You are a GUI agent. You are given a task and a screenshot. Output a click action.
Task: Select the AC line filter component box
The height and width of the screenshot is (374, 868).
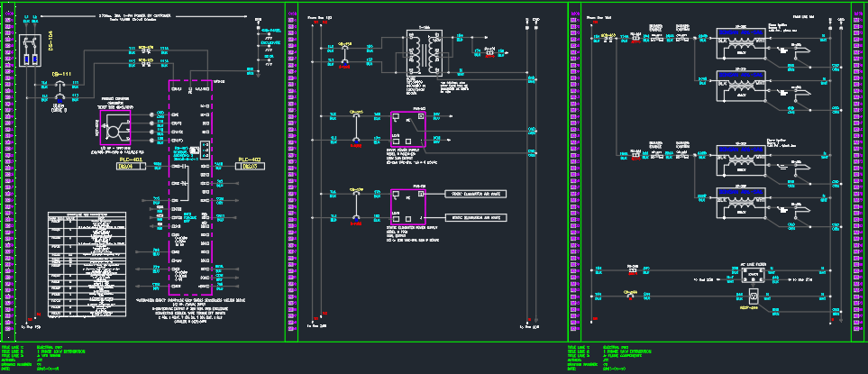pyautogui.click(x=753, y=274)
